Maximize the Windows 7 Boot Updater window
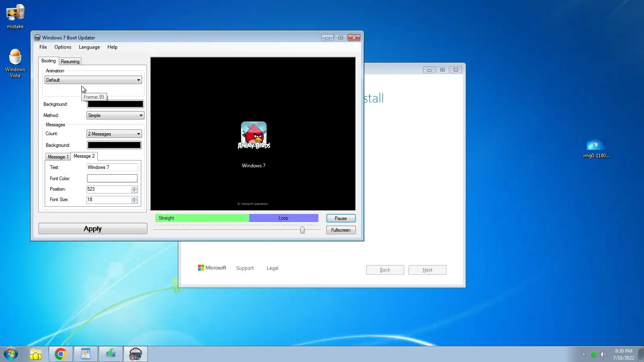Viewport: 644px width, 362px height. tap(341, 38)
